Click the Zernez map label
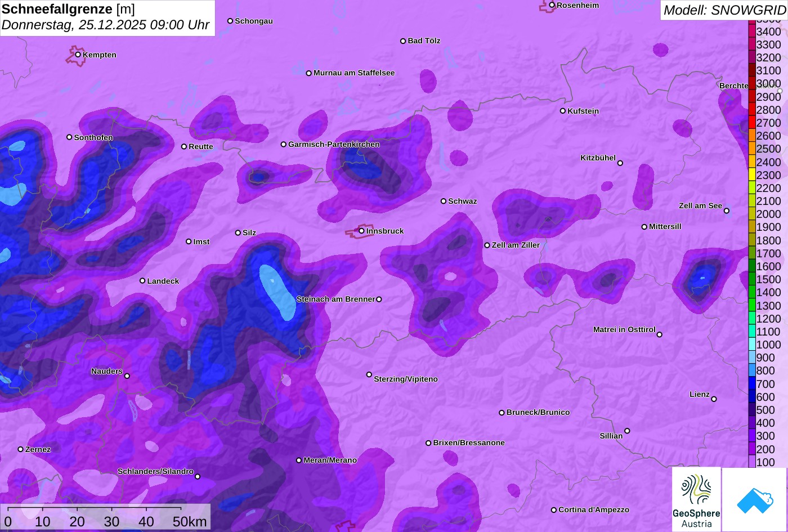 [x=38, y=449]
